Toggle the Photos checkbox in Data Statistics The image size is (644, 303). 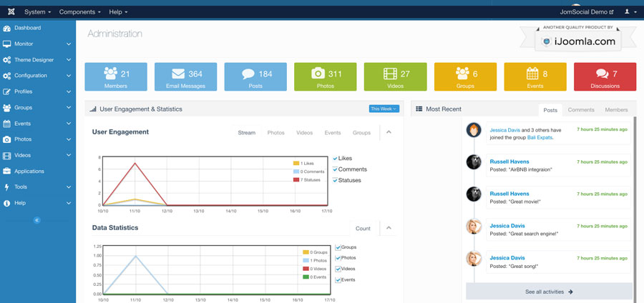point(338,258)
